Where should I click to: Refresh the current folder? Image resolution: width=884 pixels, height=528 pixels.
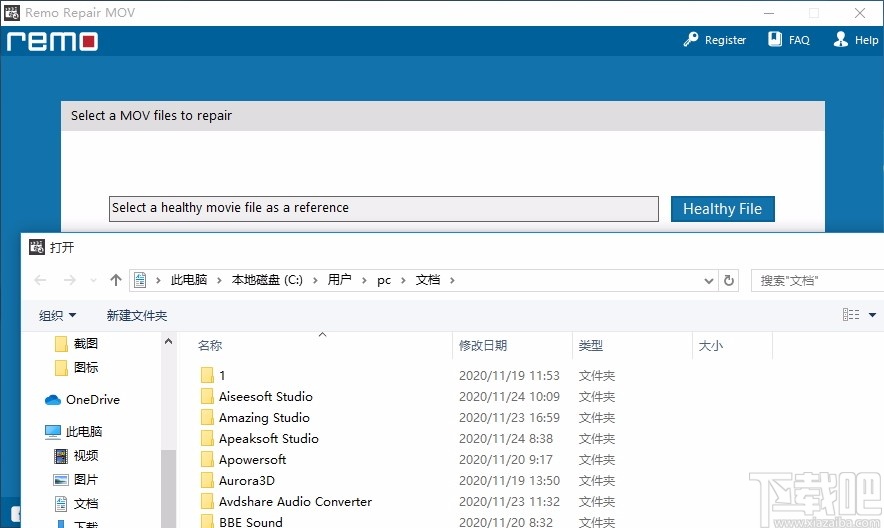tap(728, 280)
